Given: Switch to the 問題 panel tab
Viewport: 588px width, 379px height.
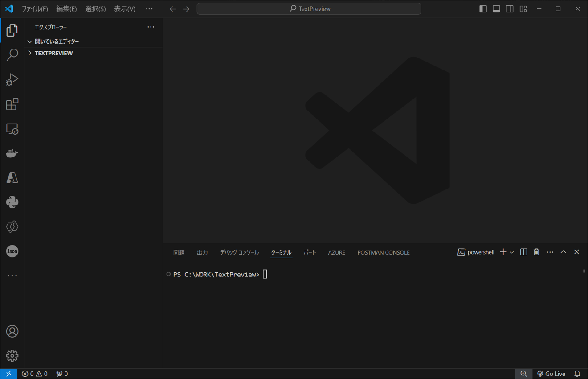Looking at the screenshot, I should (x=179, y=252).
